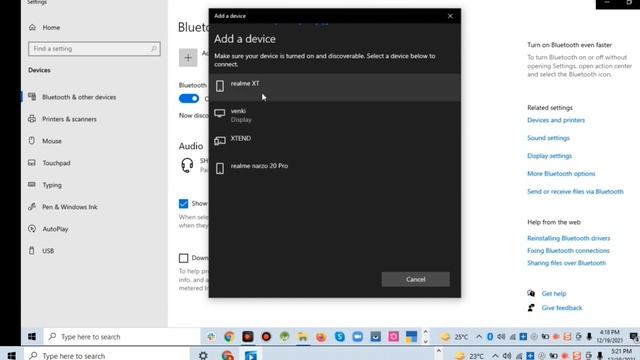The width and height of the screenshot is (640, 360).
Task: Open Bluetooth & other devices page
Action: tap(79, 97)
